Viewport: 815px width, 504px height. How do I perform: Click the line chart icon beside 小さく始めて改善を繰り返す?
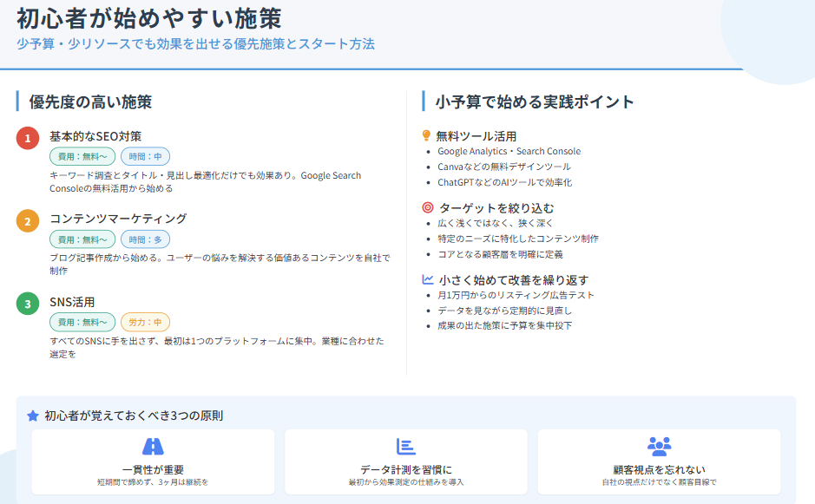(427, 279)
